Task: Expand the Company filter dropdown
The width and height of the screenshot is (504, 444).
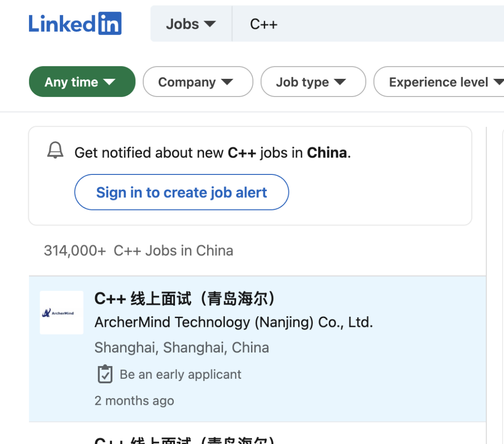Action: coord(198,82)
